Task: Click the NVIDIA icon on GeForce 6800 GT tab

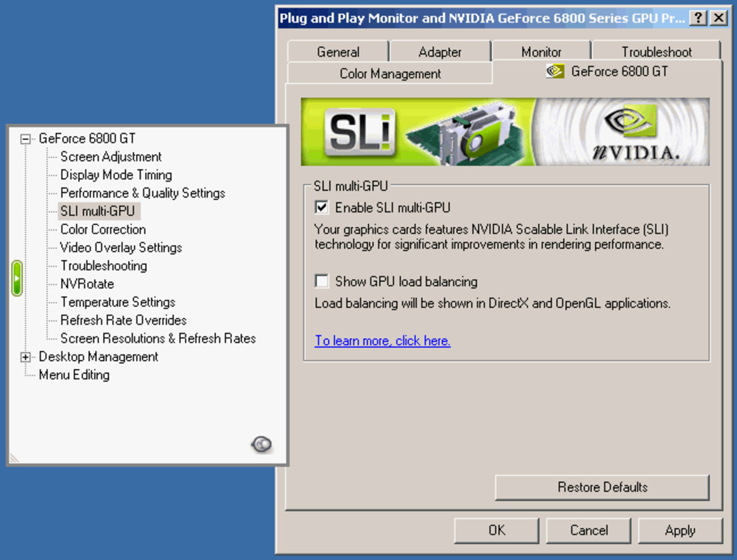Action: [555, 71]
